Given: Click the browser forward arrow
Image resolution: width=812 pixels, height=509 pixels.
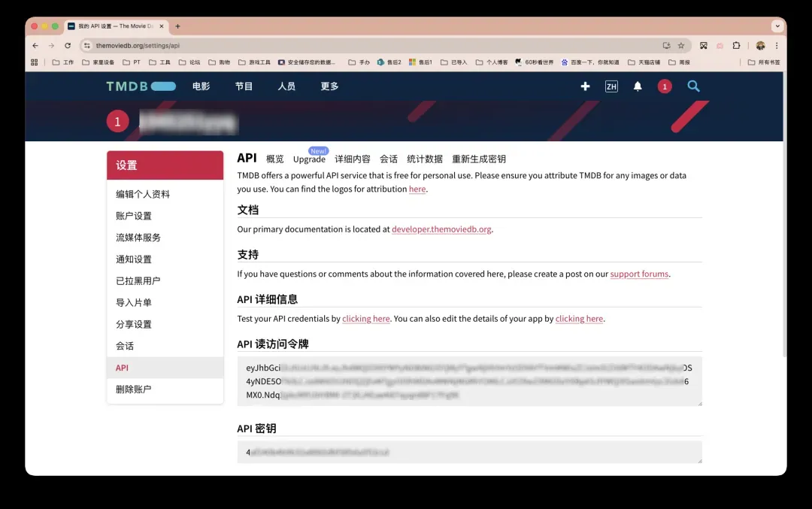Looking at the screenshot, I should coord(51,46).
